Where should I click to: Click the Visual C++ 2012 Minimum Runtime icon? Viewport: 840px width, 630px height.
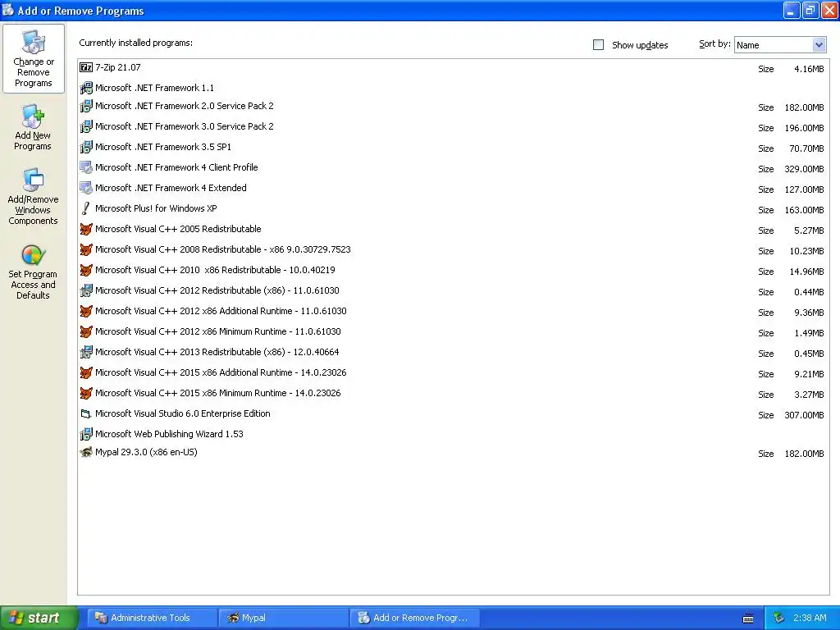point(85,331)
